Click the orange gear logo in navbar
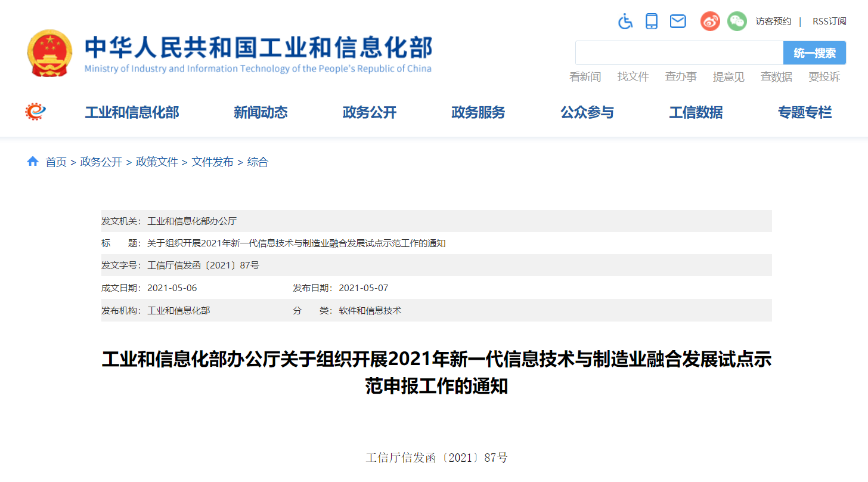Viewport: 868px width, 482px height. pos(36,112)
